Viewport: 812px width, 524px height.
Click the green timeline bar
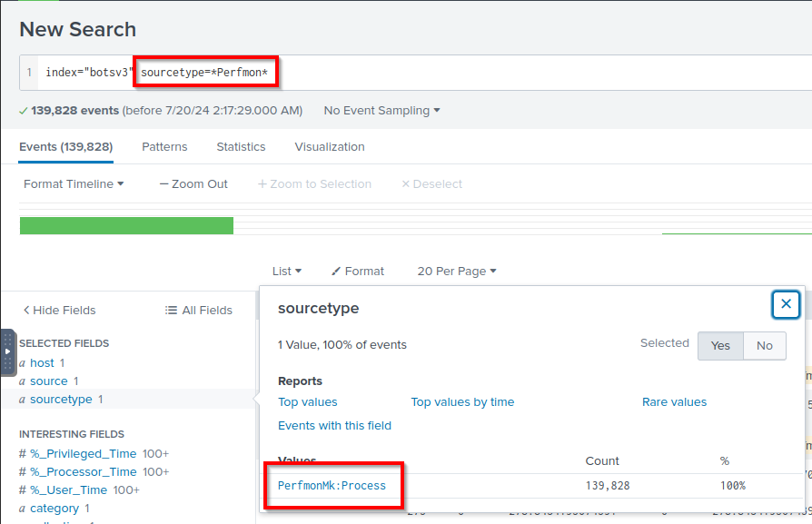(126, 226)
